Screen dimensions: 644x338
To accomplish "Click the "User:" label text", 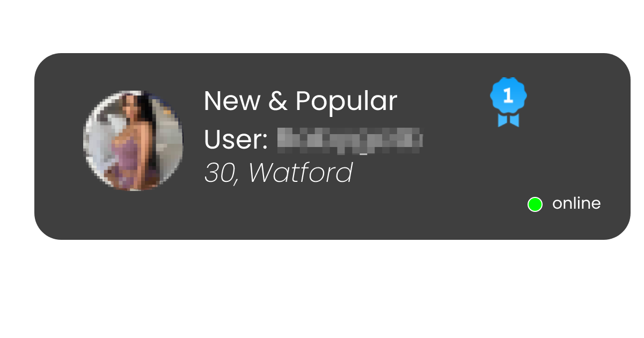I will (236, 140).
